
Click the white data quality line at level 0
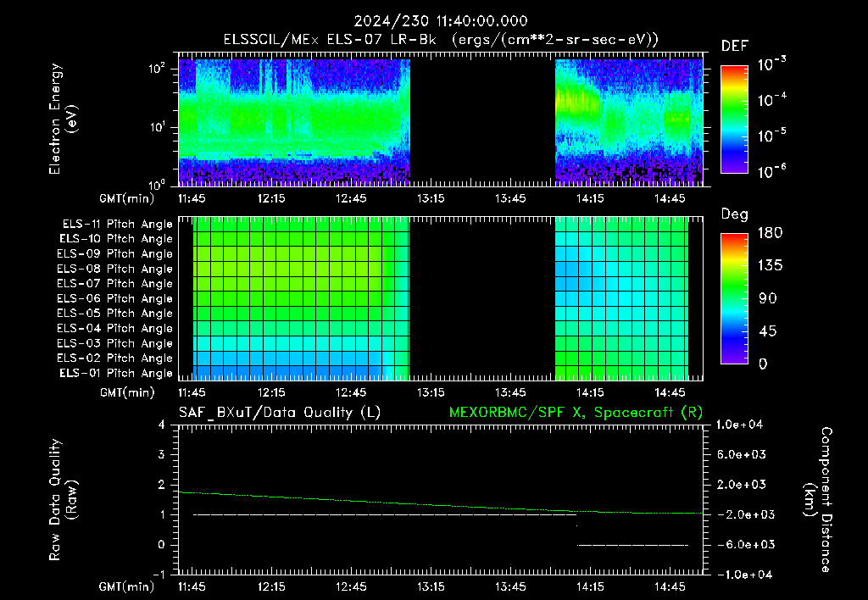(x=632, y=545)
